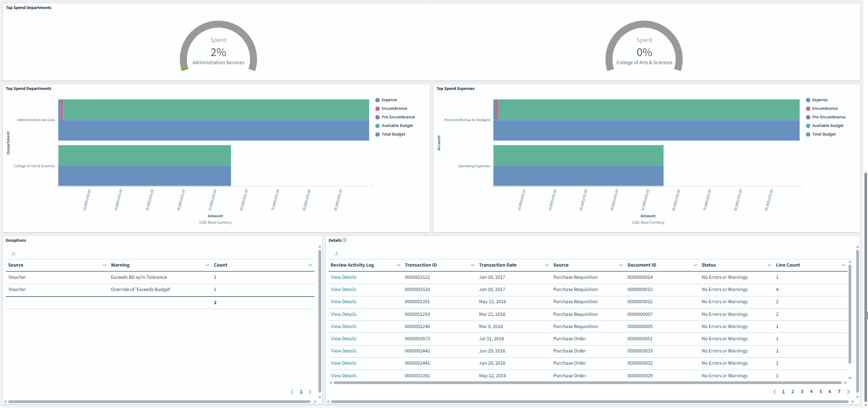Viewport: 868px width, 408px height.
Task: Click the previous page arrow in the Exceptions panel
Action: pos(292,392)
